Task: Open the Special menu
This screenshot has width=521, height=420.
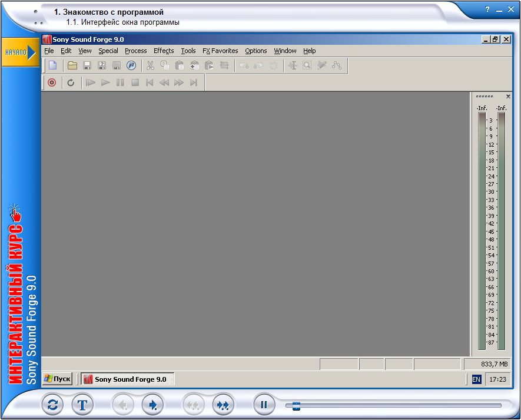Action: coord(108,51)
